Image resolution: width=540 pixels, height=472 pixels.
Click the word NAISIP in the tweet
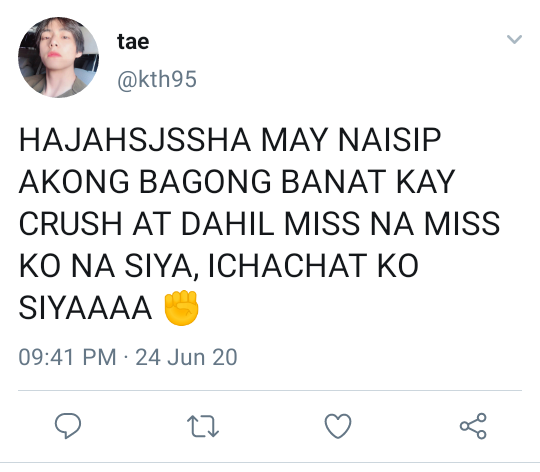390,140
